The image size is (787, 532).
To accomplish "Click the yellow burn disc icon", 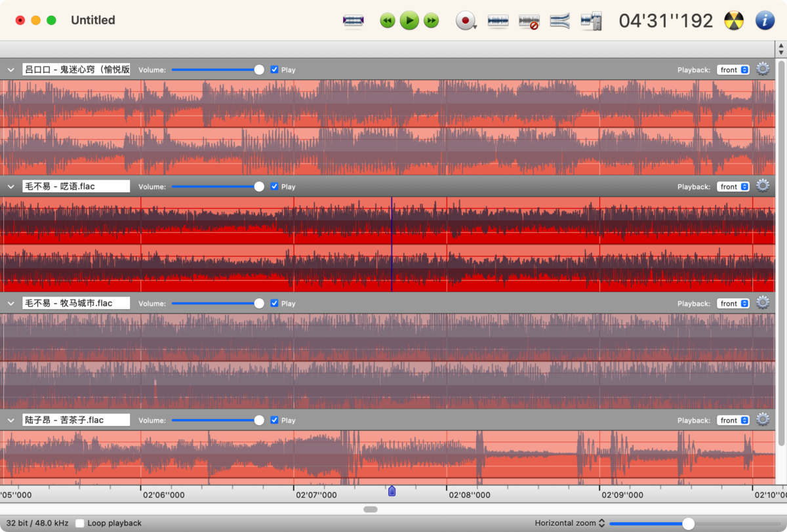I will pyautogui.click(x=734, y=20).
